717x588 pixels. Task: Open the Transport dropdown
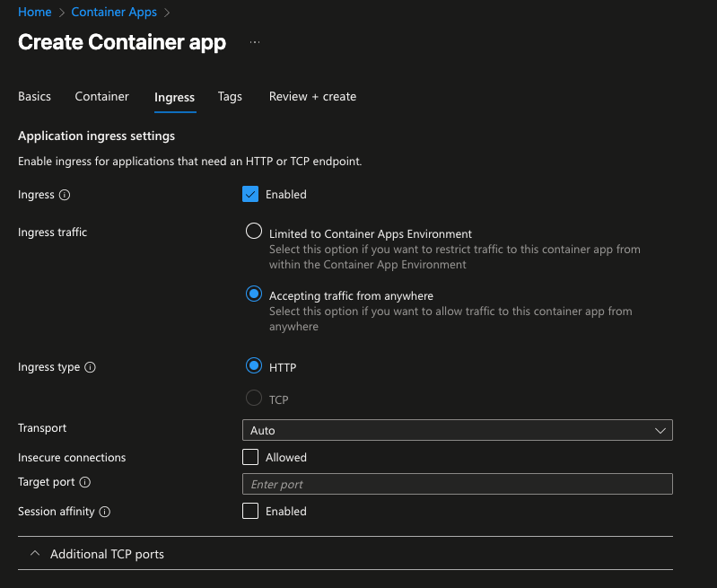point(457,430)
